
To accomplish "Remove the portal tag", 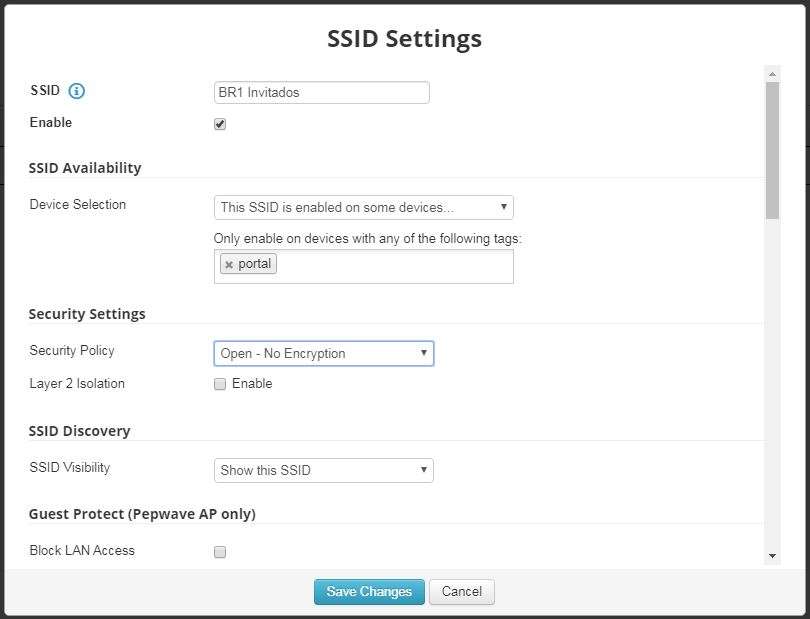I will coord(229,264).
